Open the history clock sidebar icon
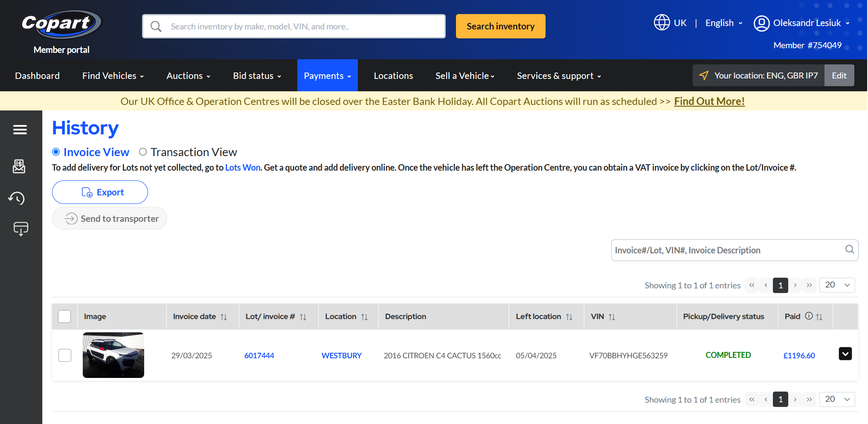 point(17,198)
